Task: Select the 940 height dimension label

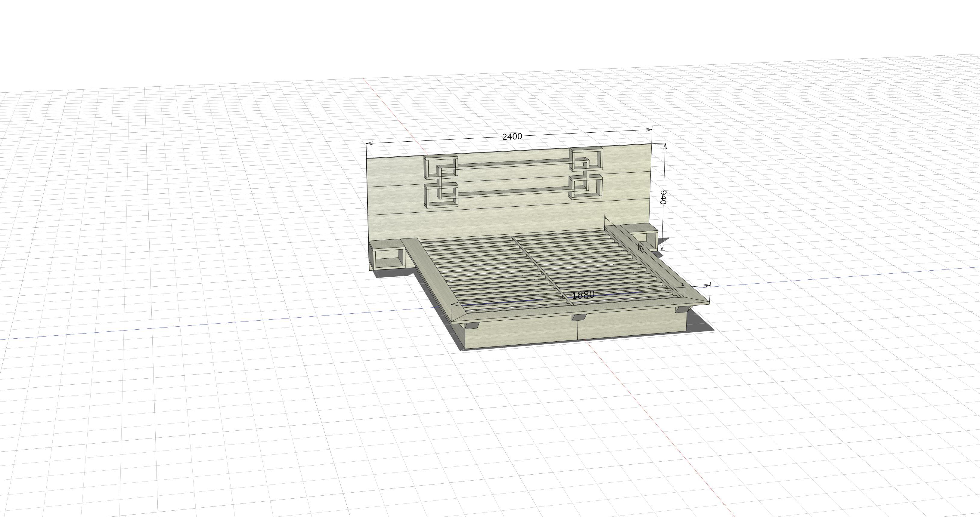Action: 663,197
